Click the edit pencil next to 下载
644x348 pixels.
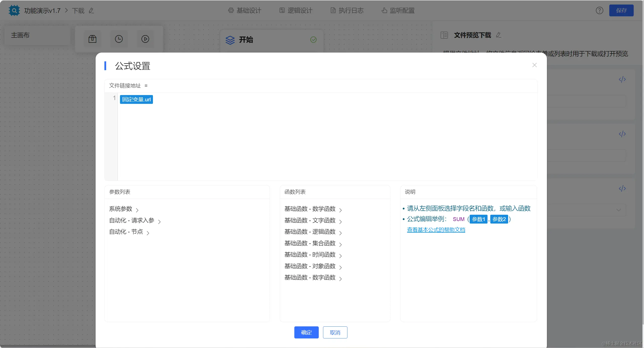[91, 11]
